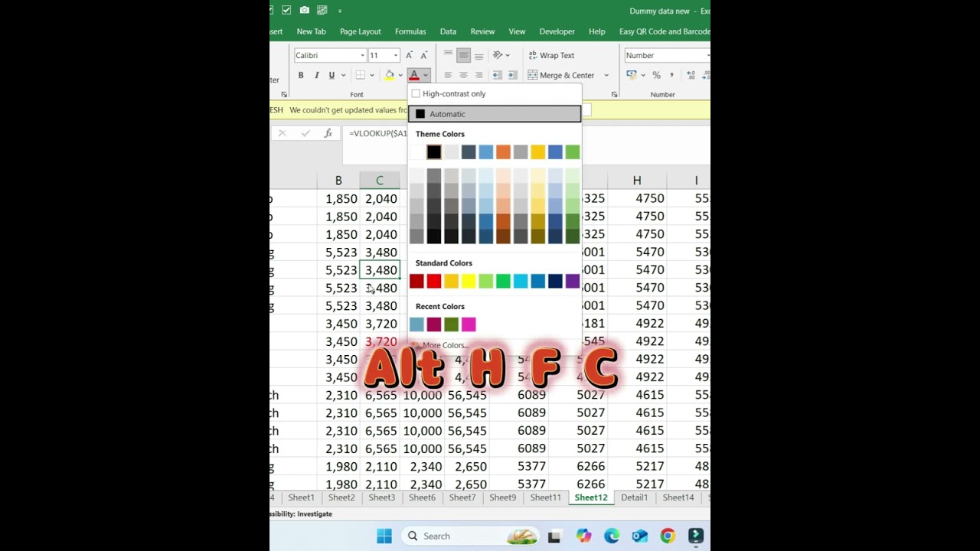Open Google Chrome from the taskbar
Image resolution: width=980 pixels, height=551 pixels.
(668, 536)
